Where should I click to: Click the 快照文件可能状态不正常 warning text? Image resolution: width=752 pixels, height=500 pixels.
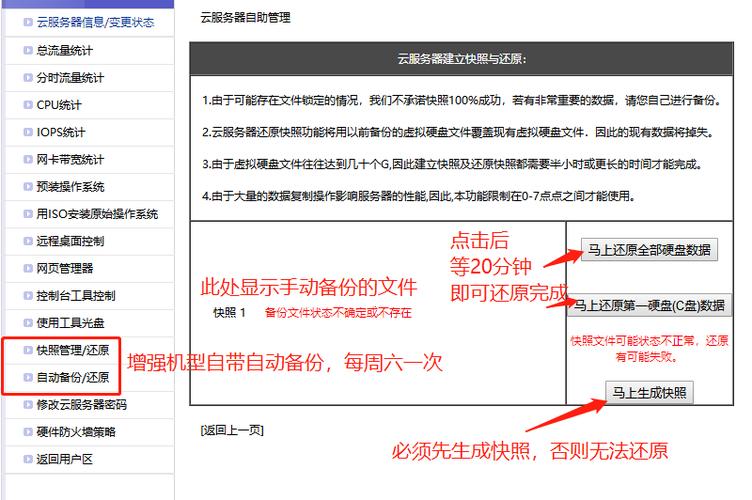point(649,349)
